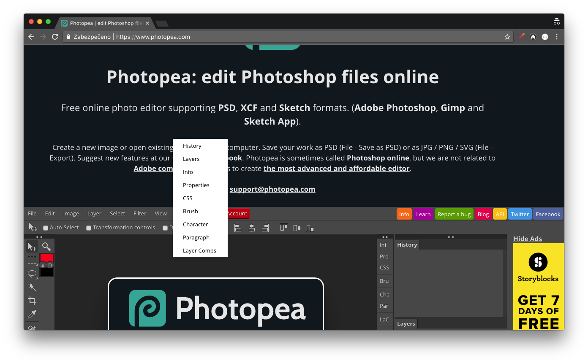Click the Report a bug button
The width and height of the screenshot is (588, 364).
coord(454,214)
